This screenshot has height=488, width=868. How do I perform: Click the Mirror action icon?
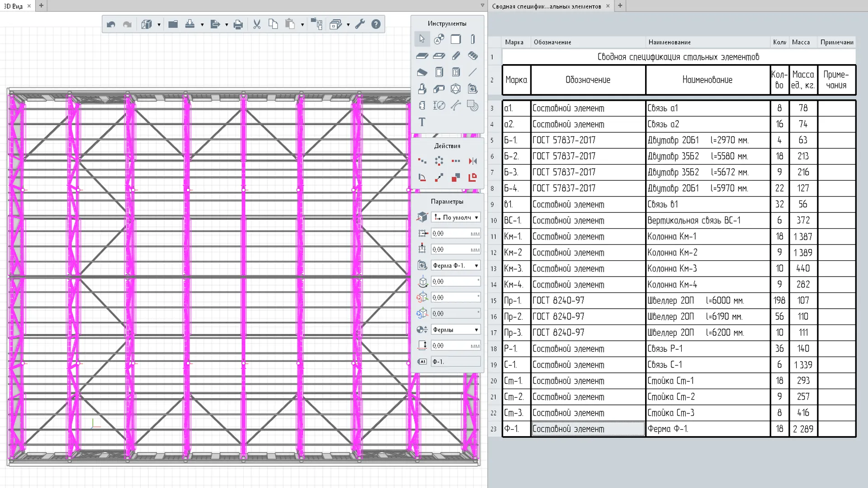tap(472, 161)
